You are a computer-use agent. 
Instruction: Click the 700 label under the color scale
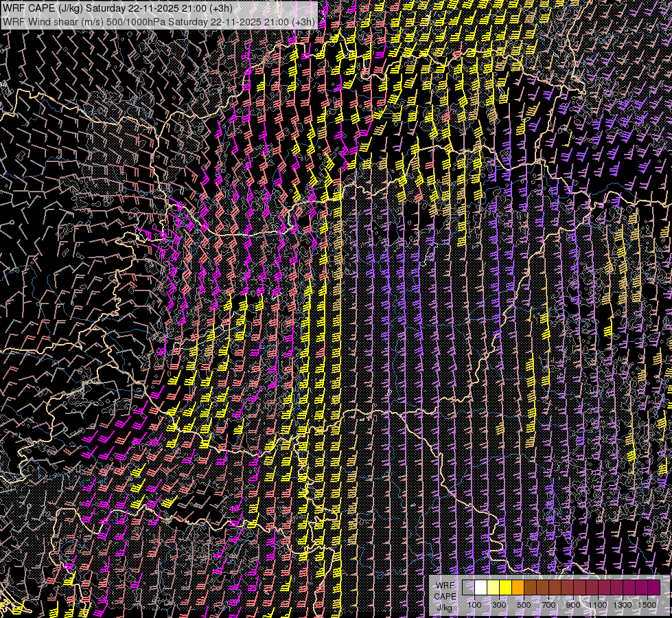coord(548,605)
